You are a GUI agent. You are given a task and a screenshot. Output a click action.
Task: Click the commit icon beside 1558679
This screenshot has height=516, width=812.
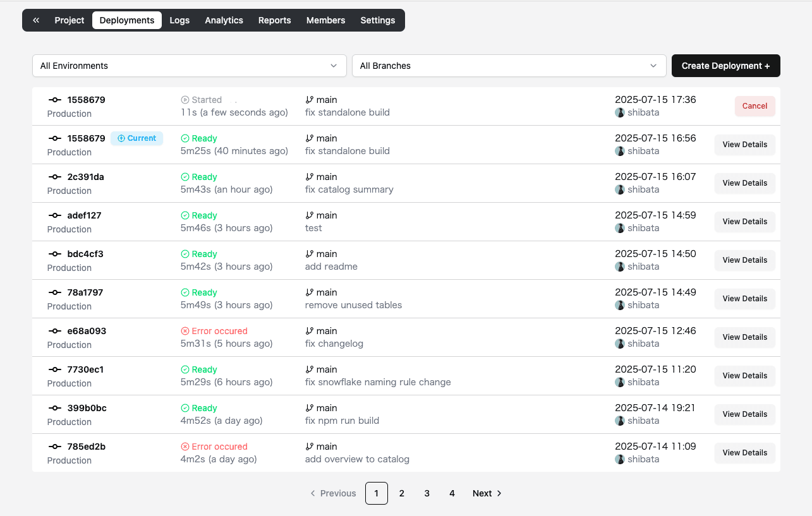coord(56,100)
